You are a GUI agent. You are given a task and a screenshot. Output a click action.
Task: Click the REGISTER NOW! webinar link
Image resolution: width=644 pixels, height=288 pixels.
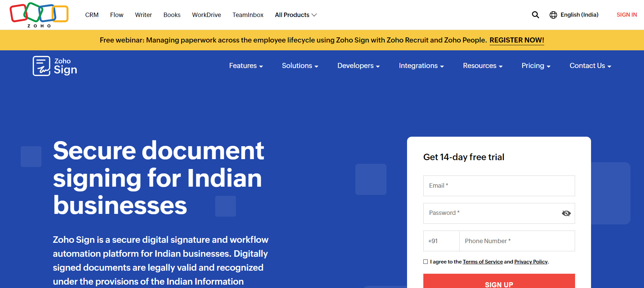coord(517,40)
